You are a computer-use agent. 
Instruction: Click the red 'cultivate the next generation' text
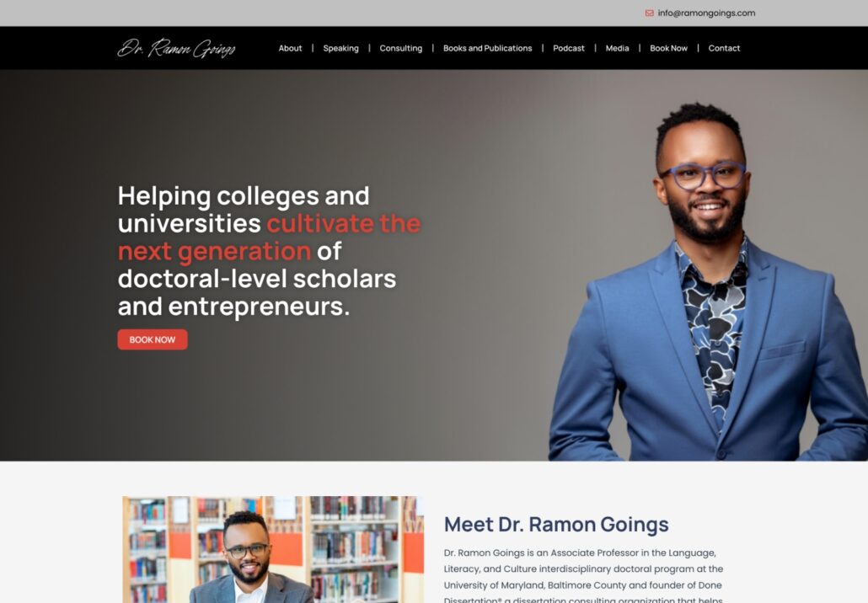point(269,237)
